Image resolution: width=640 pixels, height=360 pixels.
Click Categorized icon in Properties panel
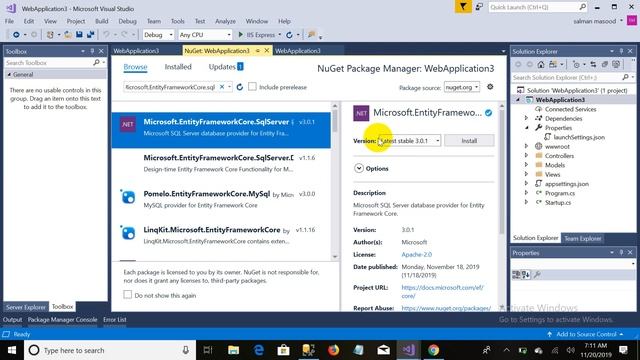[x=516, y=275]
